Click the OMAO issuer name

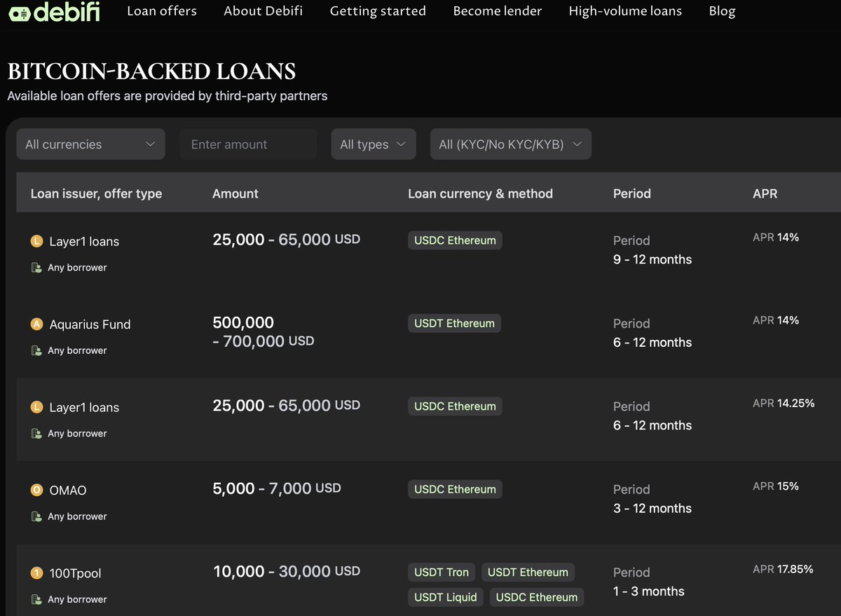click(x=68, y=491)
